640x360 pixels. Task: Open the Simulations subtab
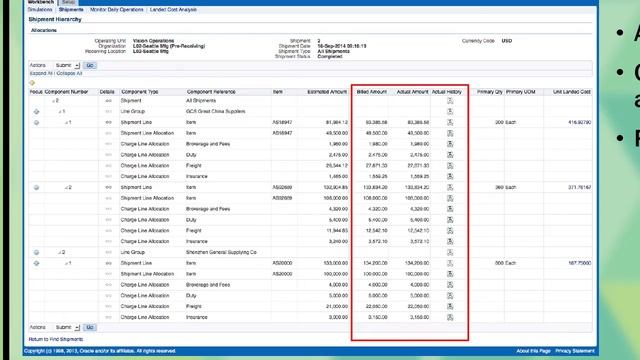pos(40,9)
